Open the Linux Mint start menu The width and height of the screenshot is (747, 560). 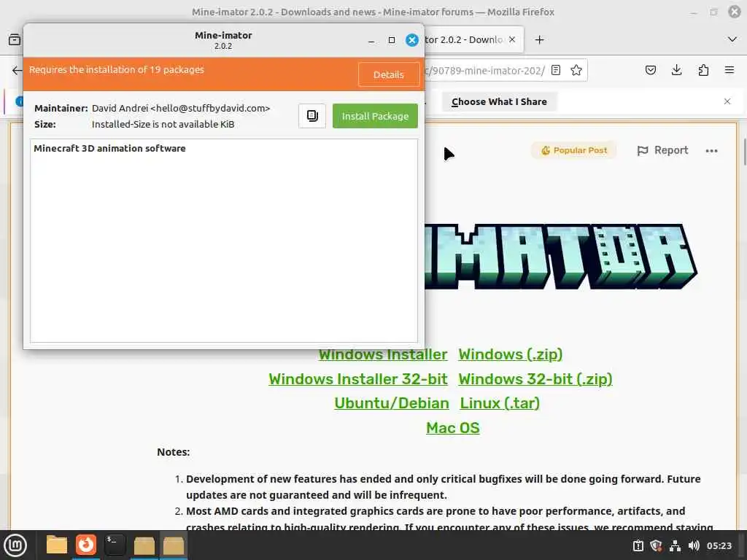pos(15,545)
